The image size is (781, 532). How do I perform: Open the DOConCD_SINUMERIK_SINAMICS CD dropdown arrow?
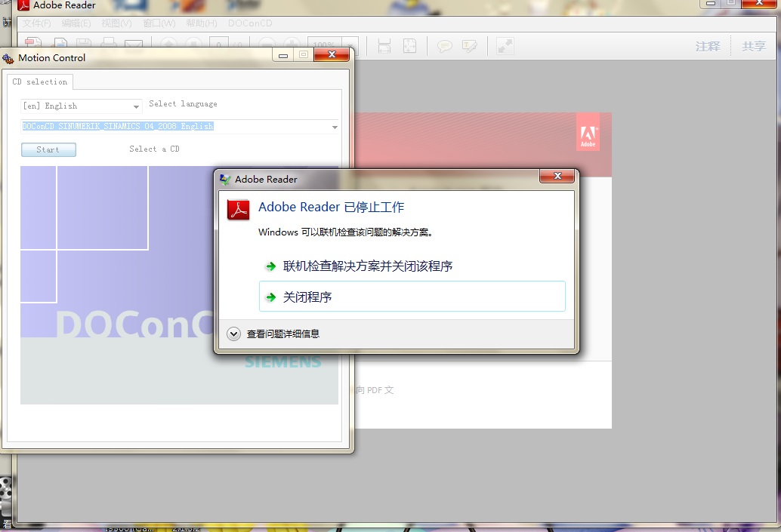[x=335, y=127]
